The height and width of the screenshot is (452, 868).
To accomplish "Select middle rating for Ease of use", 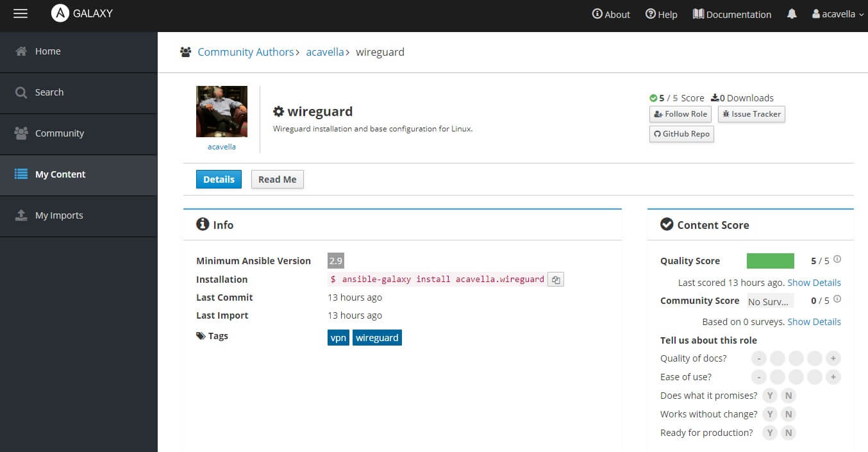I will click(x=796, y=377).
